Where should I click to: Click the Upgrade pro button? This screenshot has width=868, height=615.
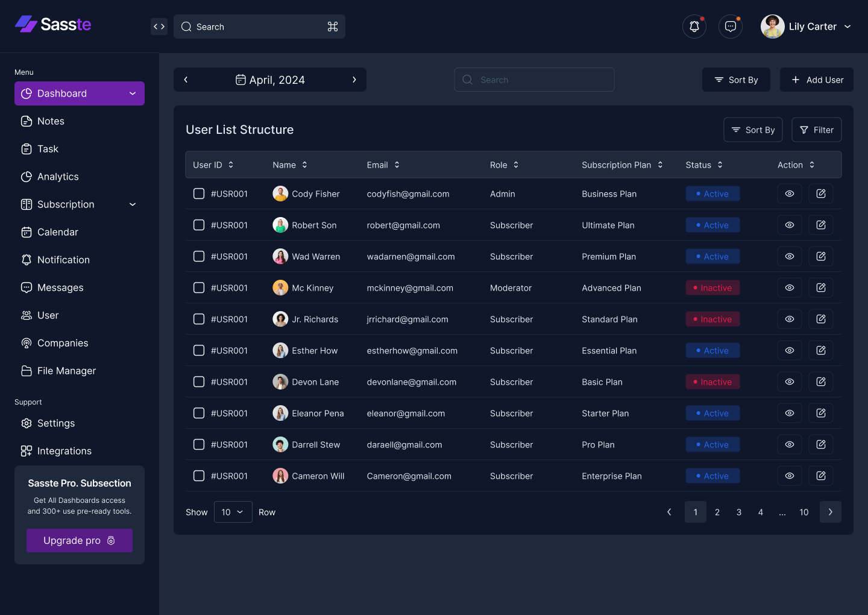80,540
